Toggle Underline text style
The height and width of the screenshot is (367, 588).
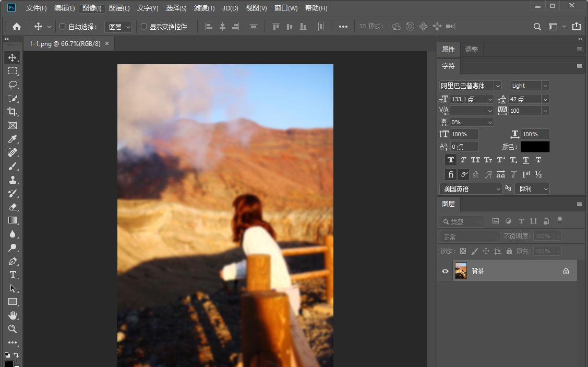526,160
